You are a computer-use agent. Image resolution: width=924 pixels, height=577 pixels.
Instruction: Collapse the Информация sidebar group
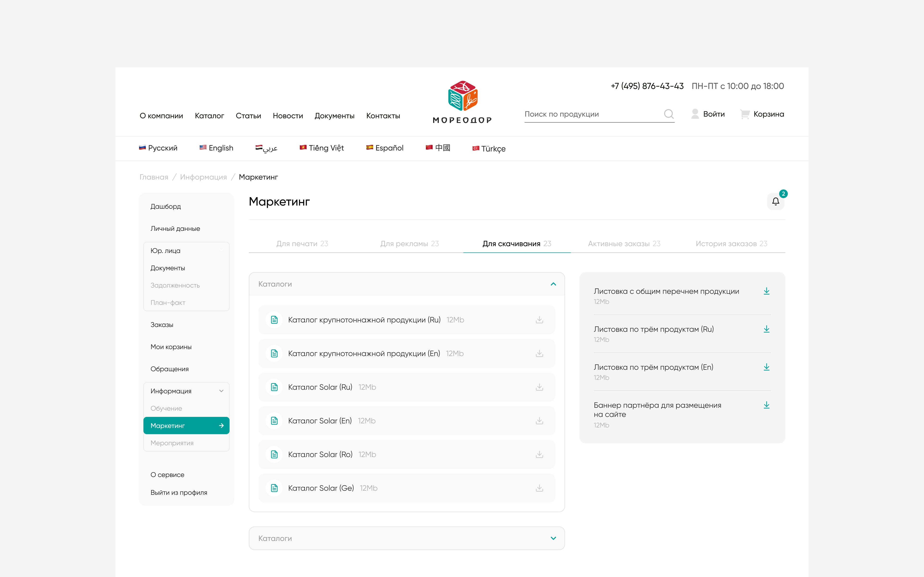221,391
